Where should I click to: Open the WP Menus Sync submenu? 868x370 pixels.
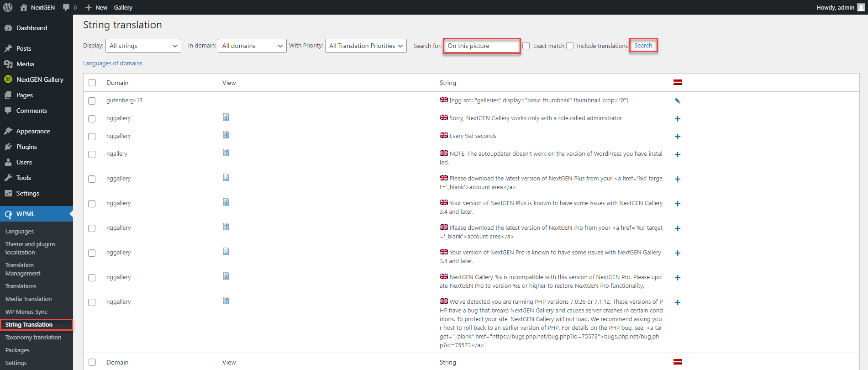coord(26,312)
